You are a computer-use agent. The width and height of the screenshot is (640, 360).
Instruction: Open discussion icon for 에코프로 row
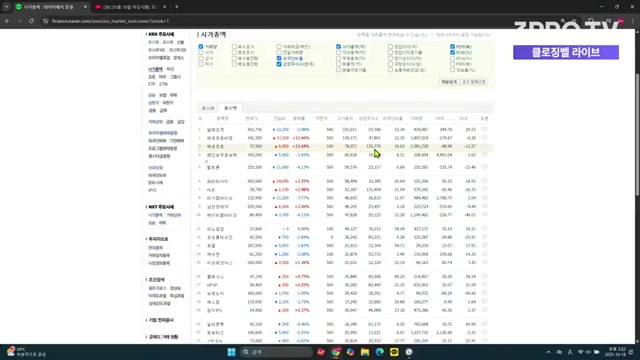484,146
